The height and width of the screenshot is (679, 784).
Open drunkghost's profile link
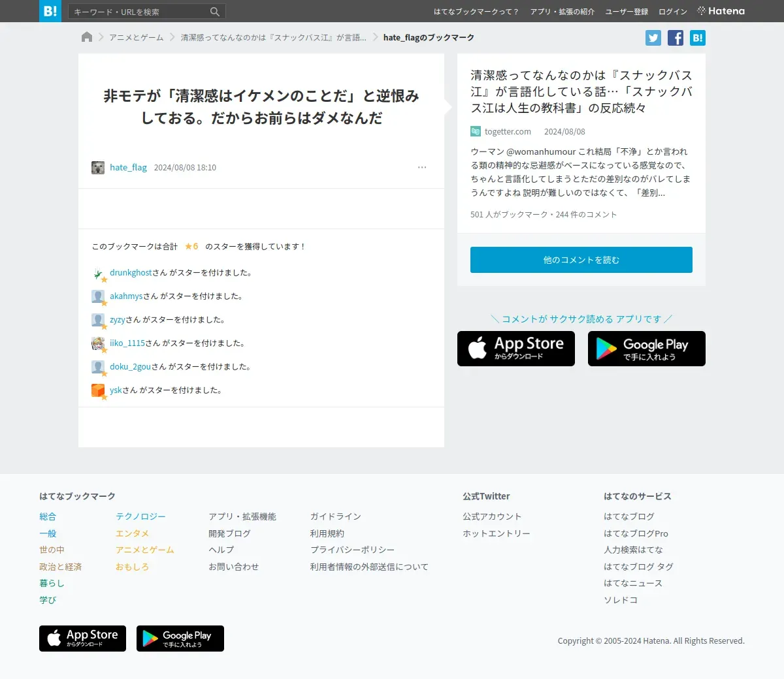click(131, 273)
